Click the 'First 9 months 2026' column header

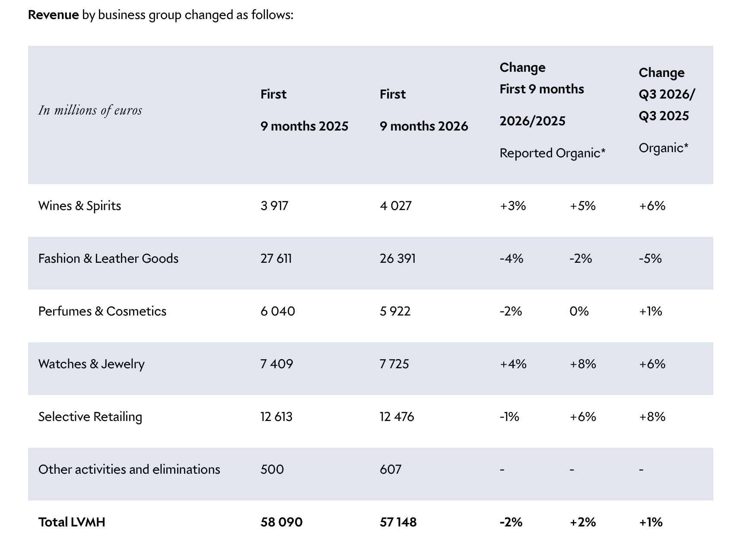pos(424,110)
